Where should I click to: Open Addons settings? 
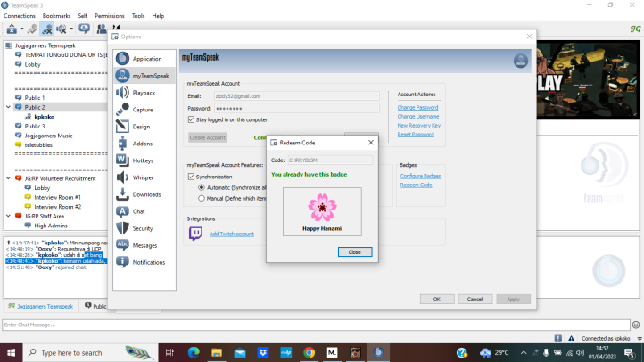(x=144, y=144)
